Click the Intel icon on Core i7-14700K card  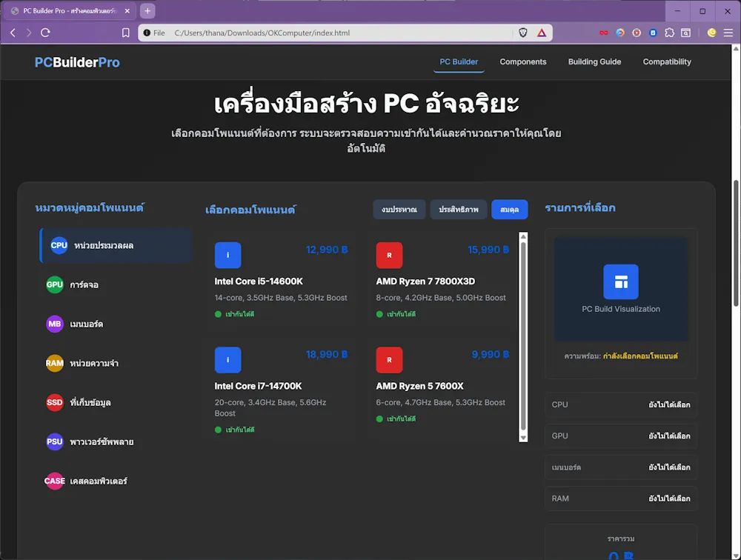(x=227, y=360)
